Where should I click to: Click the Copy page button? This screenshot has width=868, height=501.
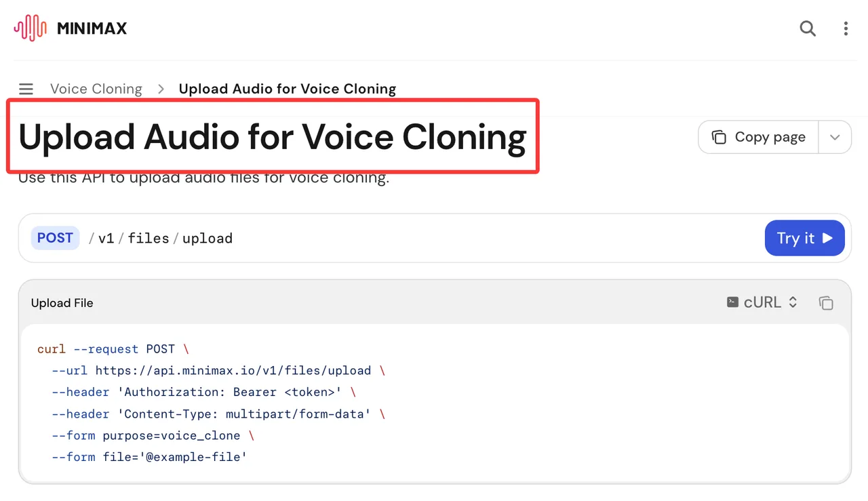759,137
